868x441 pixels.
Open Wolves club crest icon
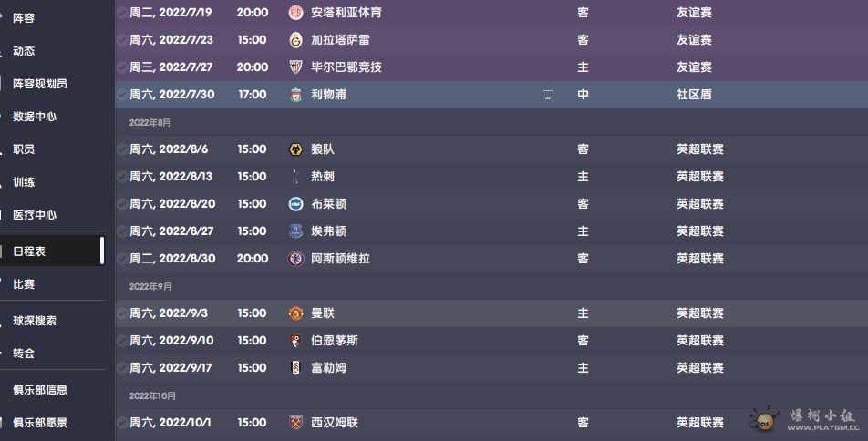[296, 149]
